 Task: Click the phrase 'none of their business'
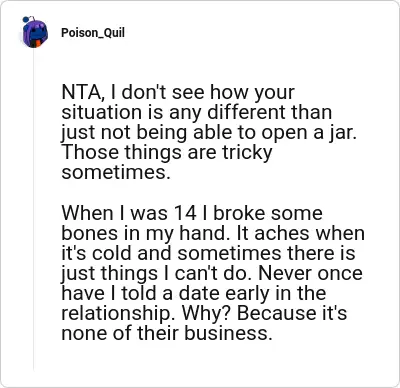click(x=165, y=333)
